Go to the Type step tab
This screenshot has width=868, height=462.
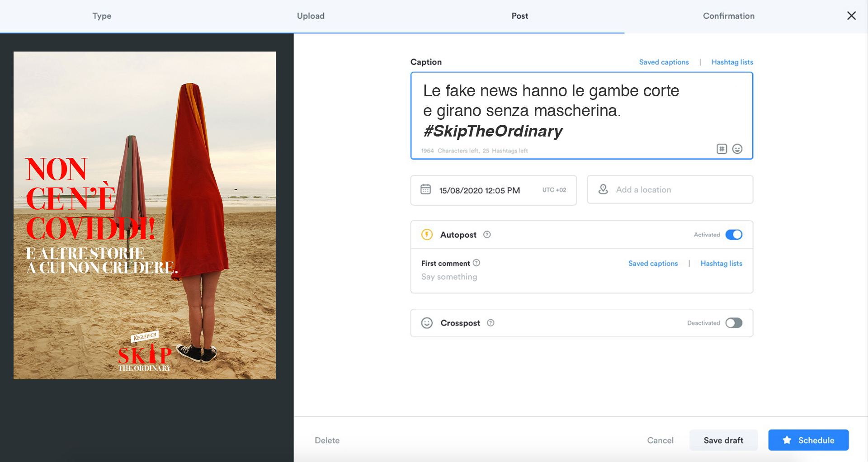pyautogui.click(x=102, y=16)
